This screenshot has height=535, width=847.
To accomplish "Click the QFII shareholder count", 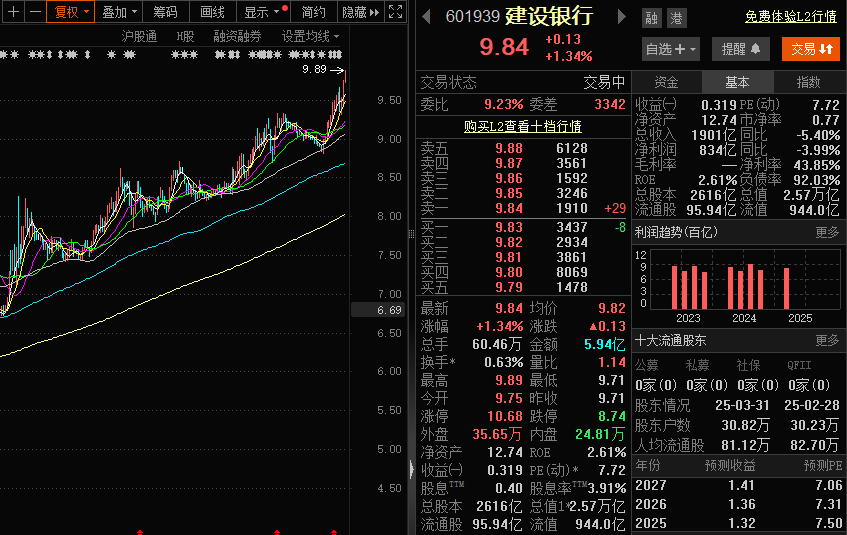I will [x=809, y=385].
